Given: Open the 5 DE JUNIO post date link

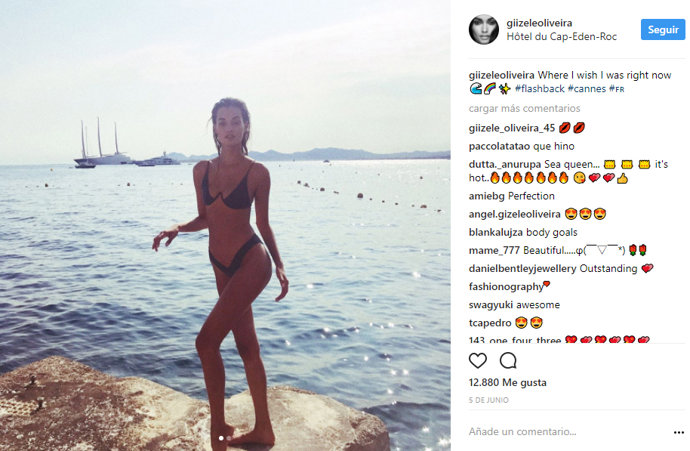Looking at the screenshot, I should (488, 400).
